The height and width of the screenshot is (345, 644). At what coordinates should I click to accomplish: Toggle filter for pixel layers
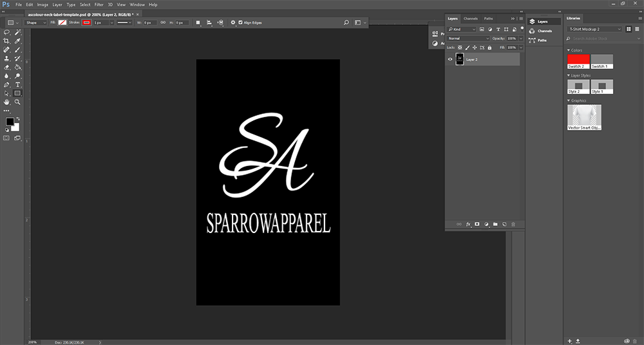coord(482,29)
